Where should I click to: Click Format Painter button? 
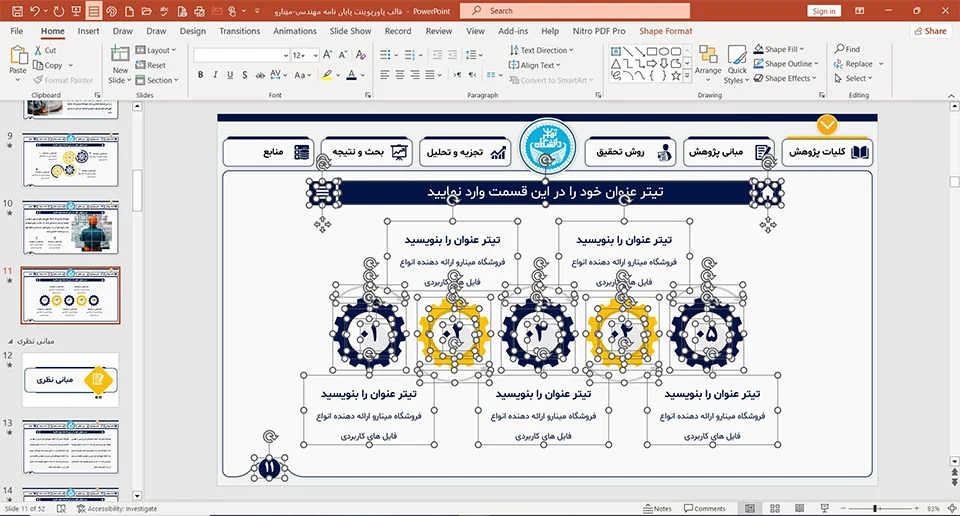click(63, 80)
